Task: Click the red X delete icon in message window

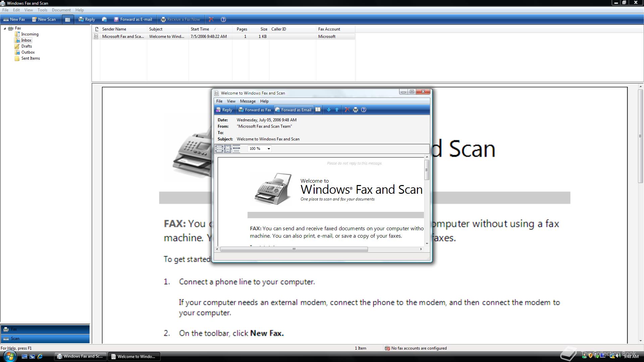Action: tap(347, 110)
